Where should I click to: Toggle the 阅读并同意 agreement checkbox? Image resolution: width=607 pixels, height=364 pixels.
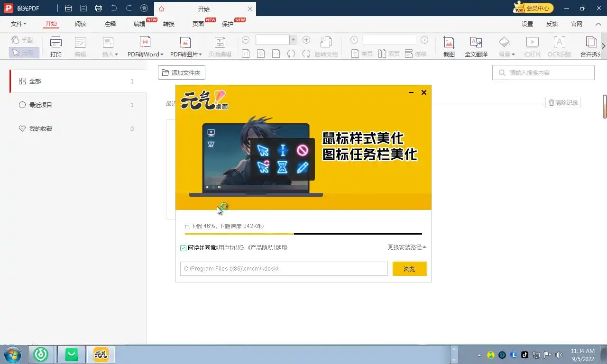point(184,247)
